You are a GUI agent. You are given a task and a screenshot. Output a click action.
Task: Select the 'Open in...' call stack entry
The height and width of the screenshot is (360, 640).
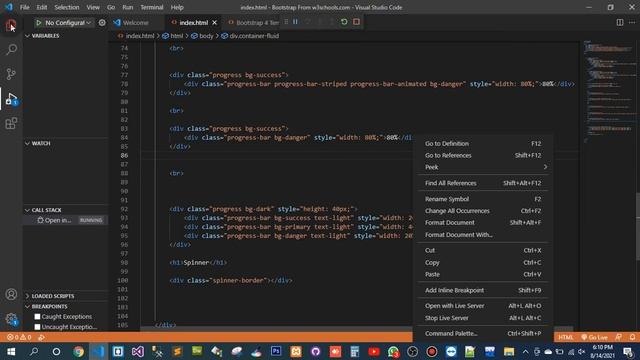point(65,220)
